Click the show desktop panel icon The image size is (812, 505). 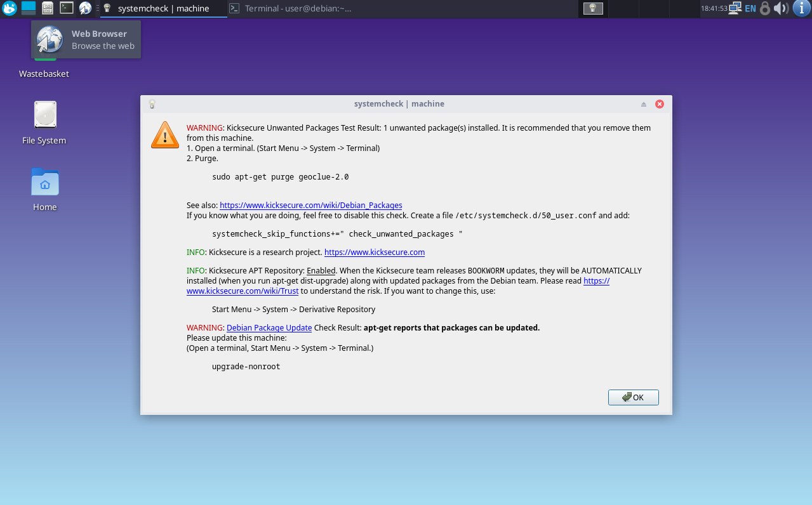coord(29,8)
